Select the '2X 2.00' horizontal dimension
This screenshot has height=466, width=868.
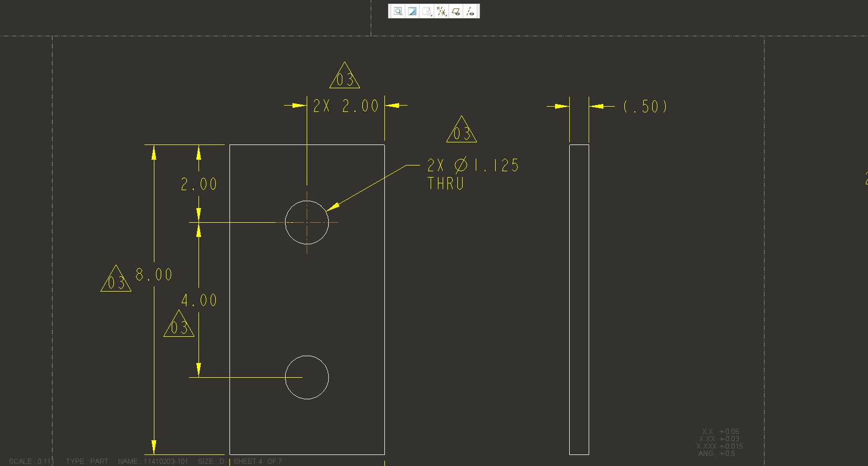(x=346, y=106)
